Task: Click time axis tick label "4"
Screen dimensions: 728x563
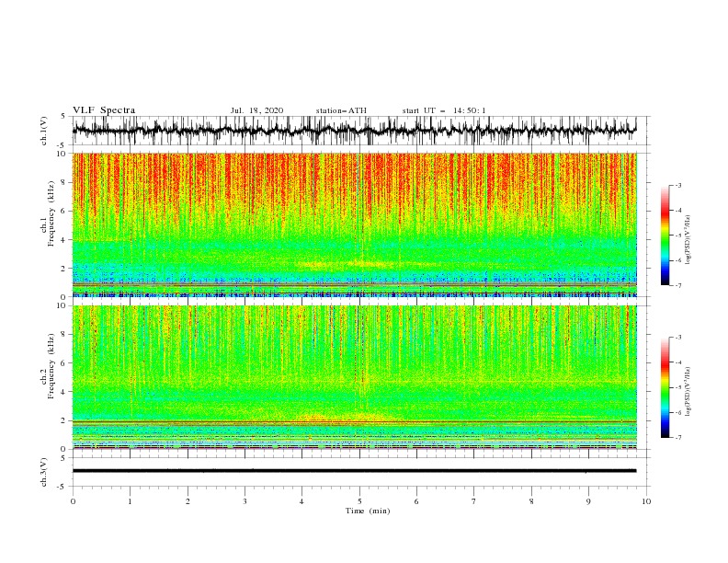Action: tap(301, 501)
